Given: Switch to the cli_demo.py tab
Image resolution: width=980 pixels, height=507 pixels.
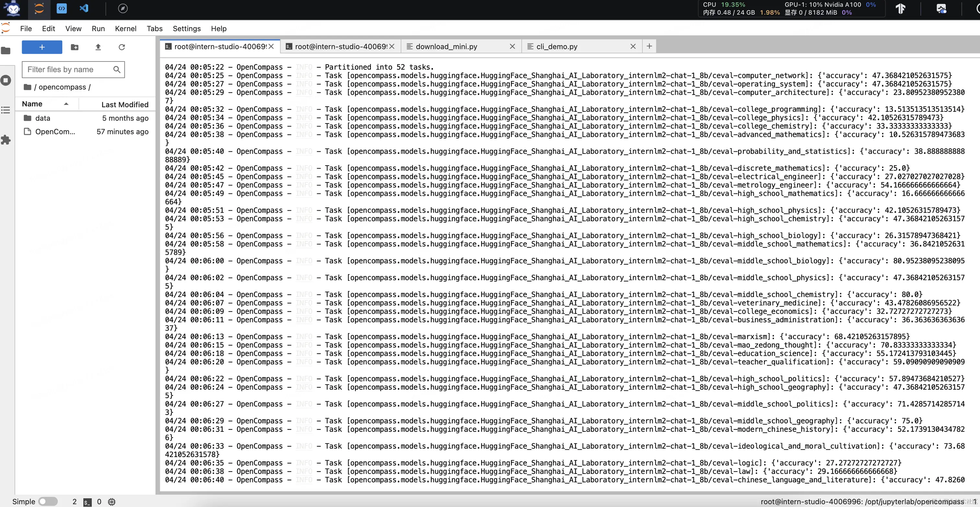Looking at the screenshot, I should tap(556, 46).
